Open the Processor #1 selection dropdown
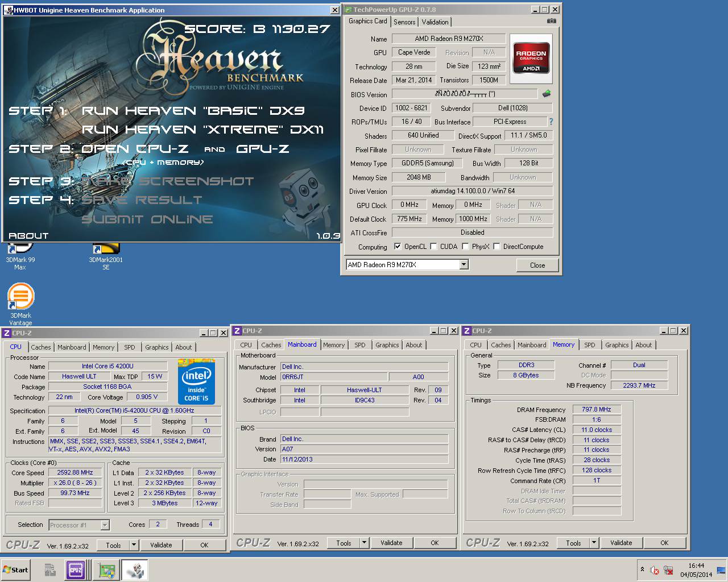 105,525
